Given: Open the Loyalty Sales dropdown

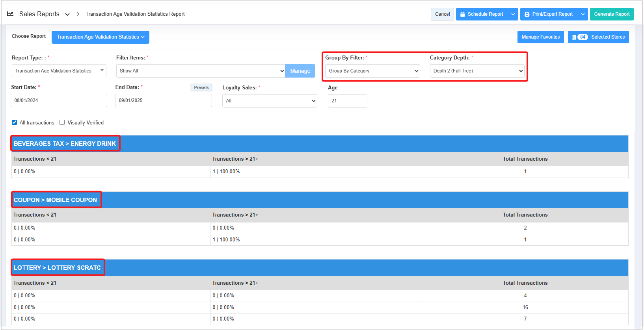Looking at the screenshot, I should [x=270, y=101].
